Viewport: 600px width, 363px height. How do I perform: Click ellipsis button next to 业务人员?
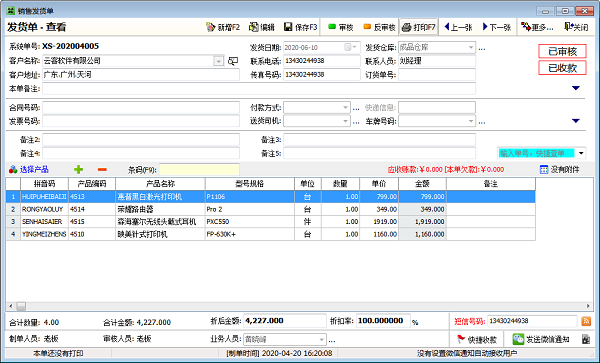click(x=332, y=340)
